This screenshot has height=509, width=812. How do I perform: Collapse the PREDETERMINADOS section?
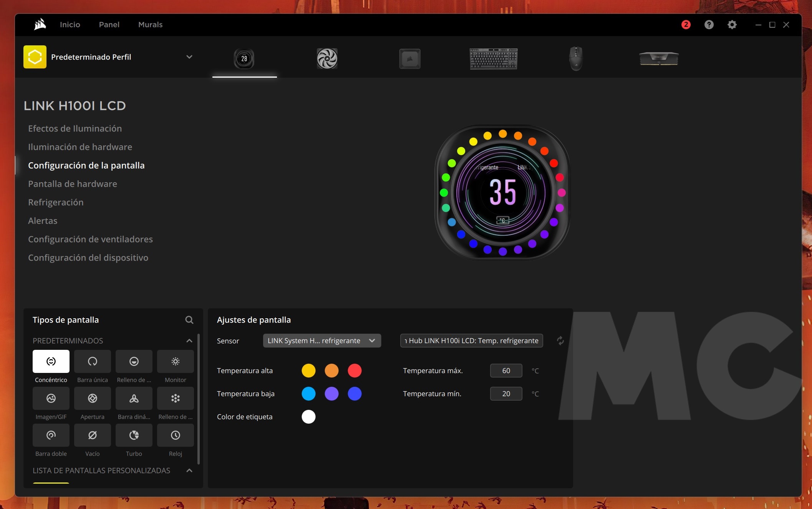189,341
